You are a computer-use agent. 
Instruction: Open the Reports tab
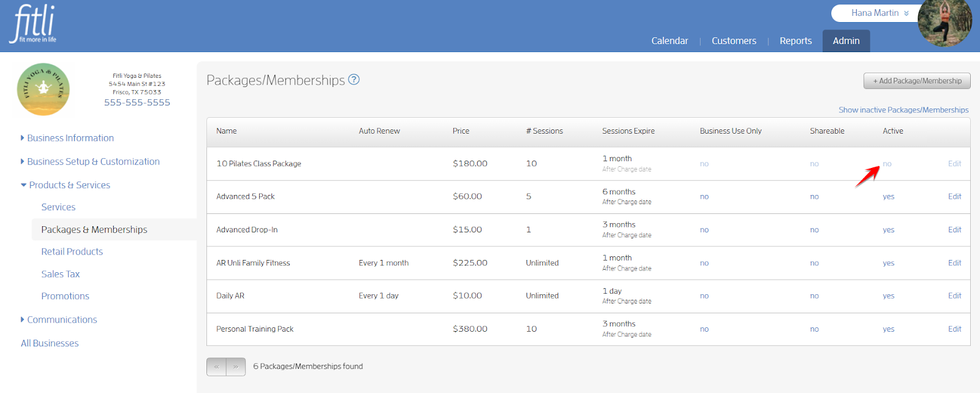tap(796, 41)
